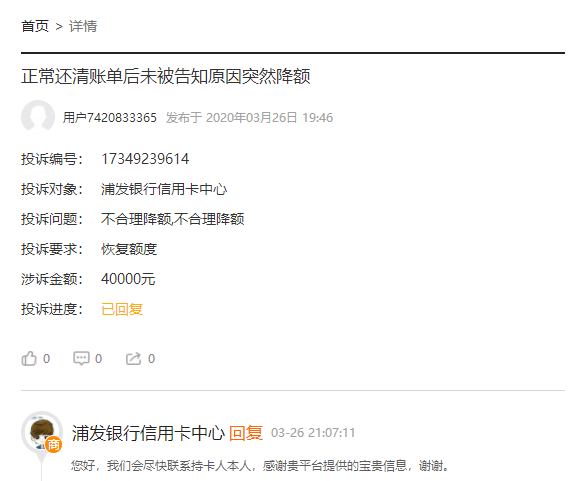Click the share arrow icon

pyautogui.click(x=133, y=358)
